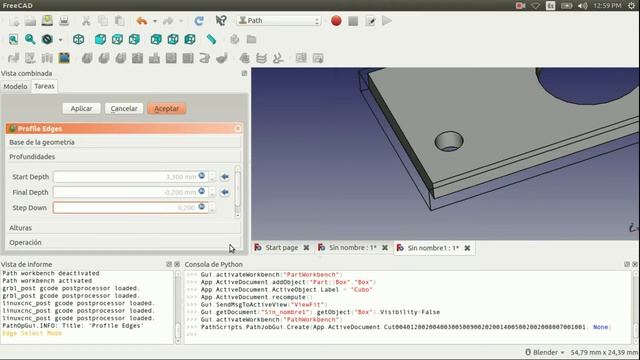Click the New document icon
Screen dimensions: 640x360
coord(14,21)
